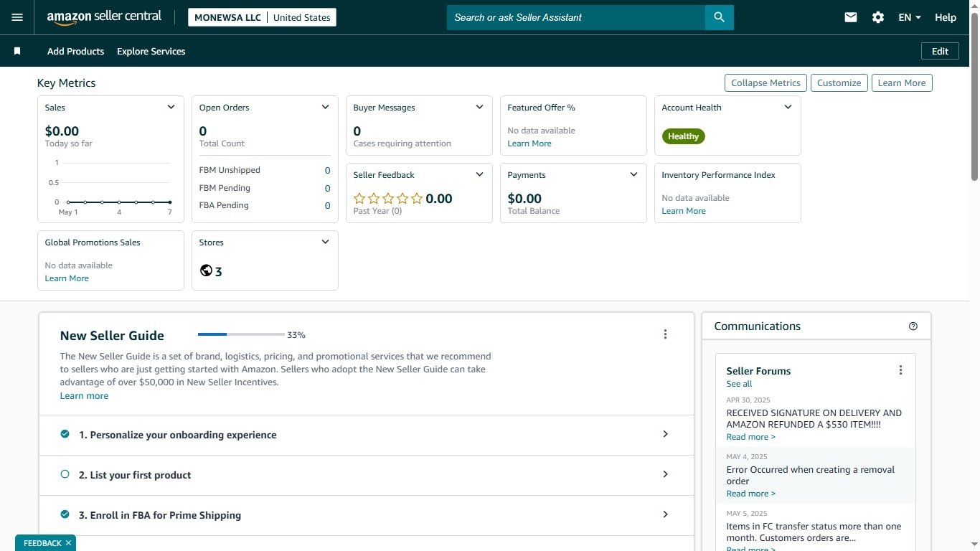Click the Amazon Seller Central logo
The height and width of the screenshot is (551, 980).
tap(104, 17)
